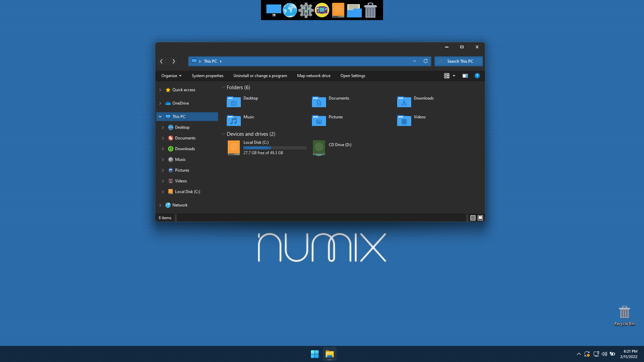The image size is (644, 362).
Task: Click the settings gear icon in the dock
Action: pyautogui.click(x=306, y=10)
